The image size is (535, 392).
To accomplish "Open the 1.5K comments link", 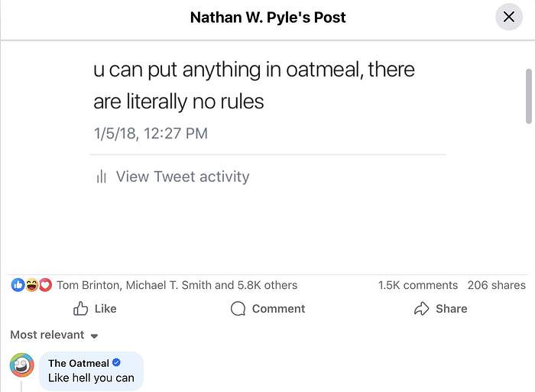I will [x=418, y=285].
